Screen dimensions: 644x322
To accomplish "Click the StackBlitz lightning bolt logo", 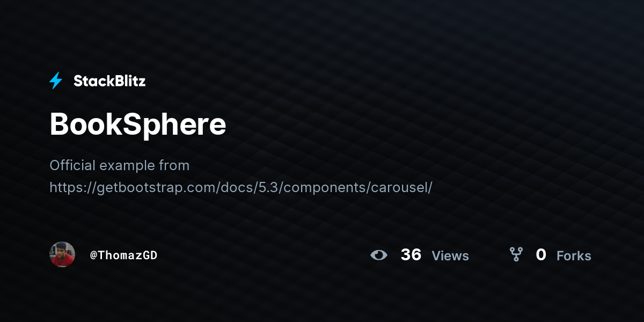I will (56, 80).
